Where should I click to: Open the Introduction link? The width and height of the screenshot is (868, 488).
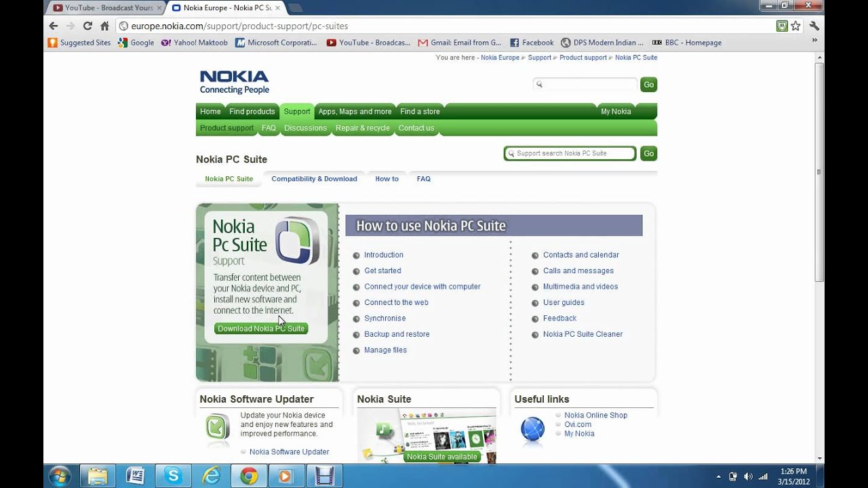coord(383,255)
